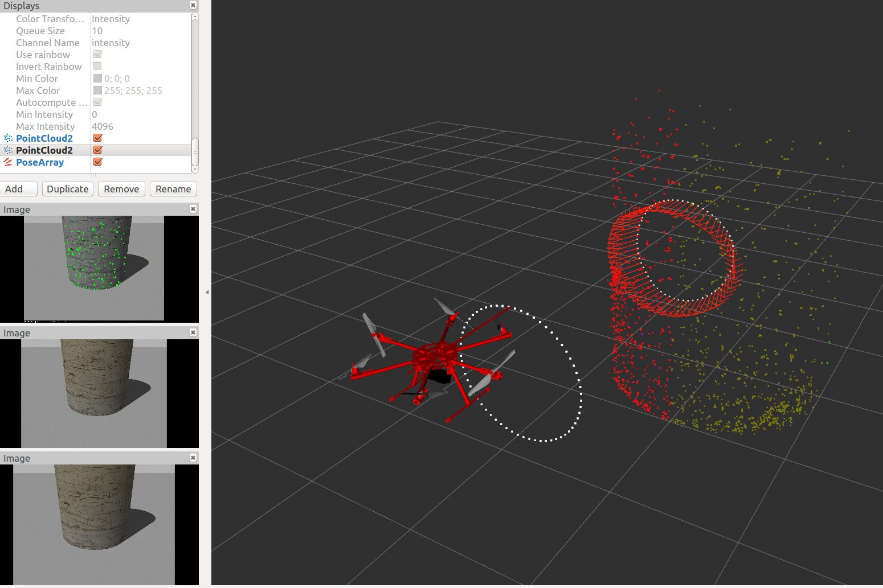Image resolution: width=883 pixels, height=588 pixels.
Task: Click the Max Color property label
Action: pos(38,91)
